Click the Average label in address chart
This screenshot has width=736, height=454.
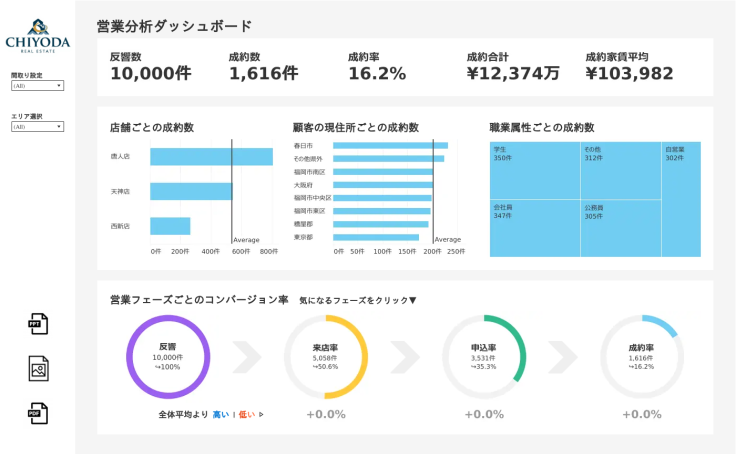click(448, 239)
